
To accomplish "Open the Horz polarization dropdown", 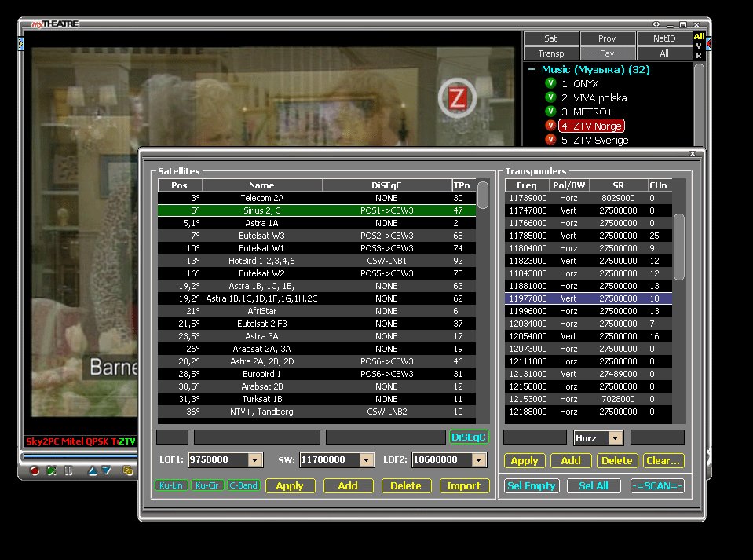I will pyautogui.click(x=615, y=437).
